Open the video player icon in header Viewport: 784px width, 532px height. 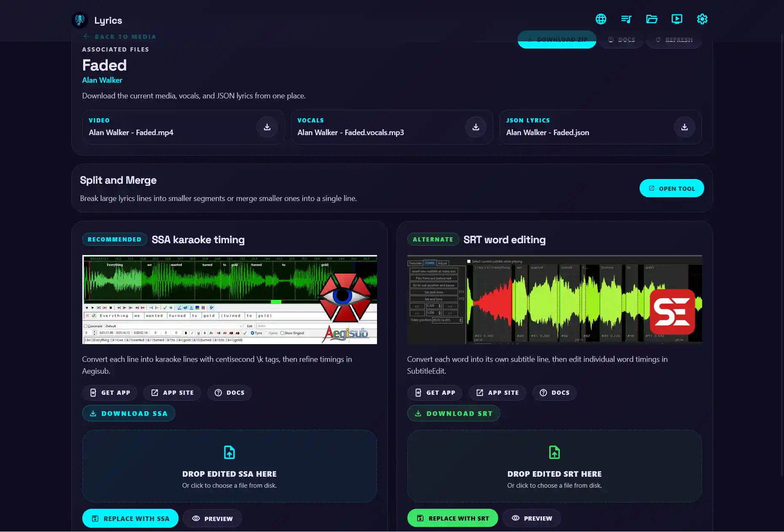pyautogui.click(x=677, y=19)
